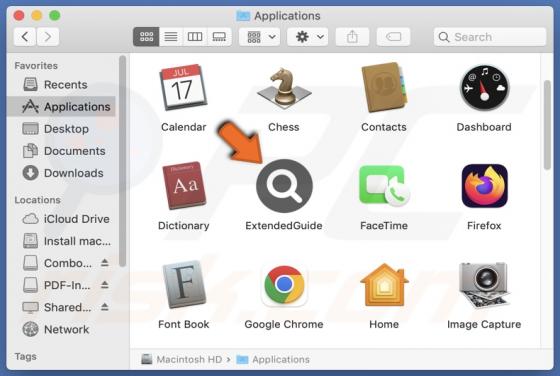Switch to gallery view
Screen dimensions: 560x376
coord(219,36)
